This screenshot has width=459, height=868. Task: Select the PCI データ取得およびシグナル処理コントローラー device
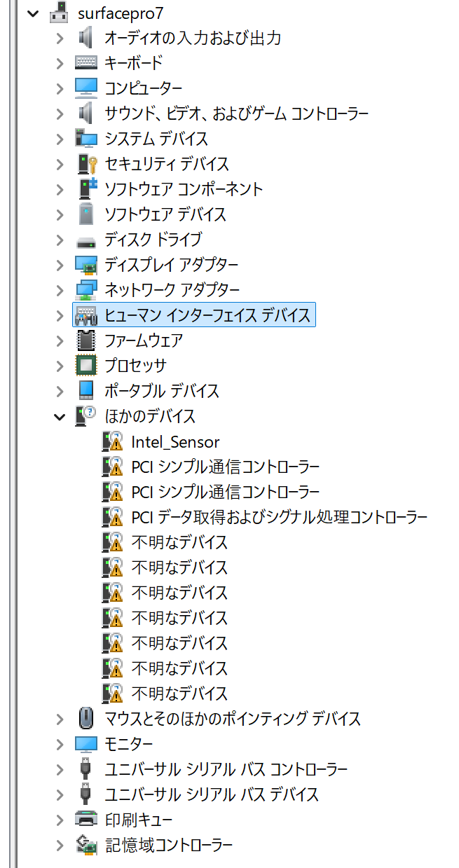coord(279,517)
